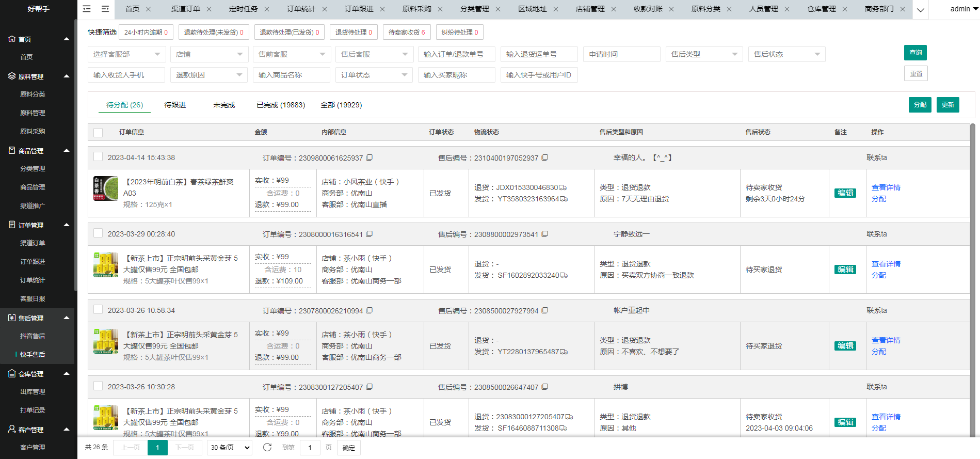Refresh the table with reload icon

coord(267,447)
